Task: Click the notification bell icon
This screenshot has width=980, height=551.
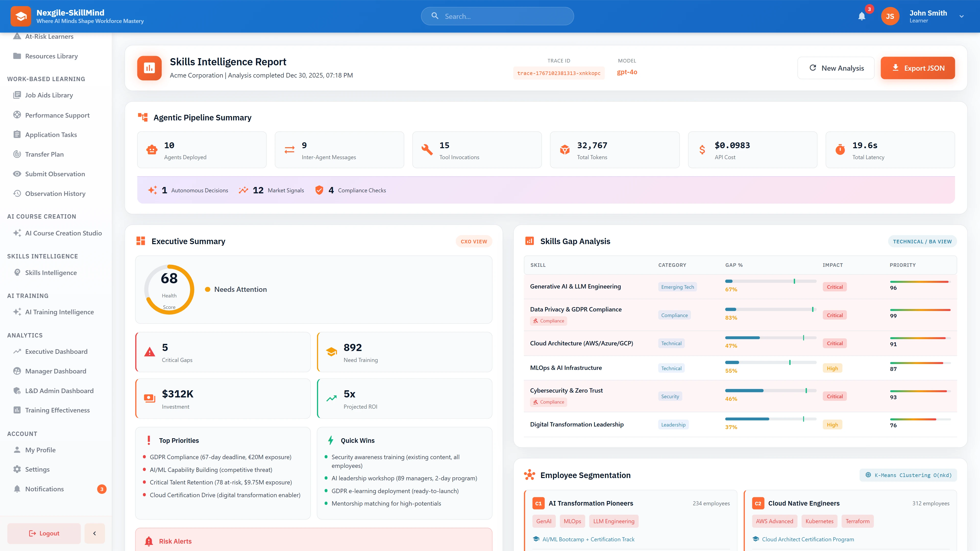Action: (862, 16)
